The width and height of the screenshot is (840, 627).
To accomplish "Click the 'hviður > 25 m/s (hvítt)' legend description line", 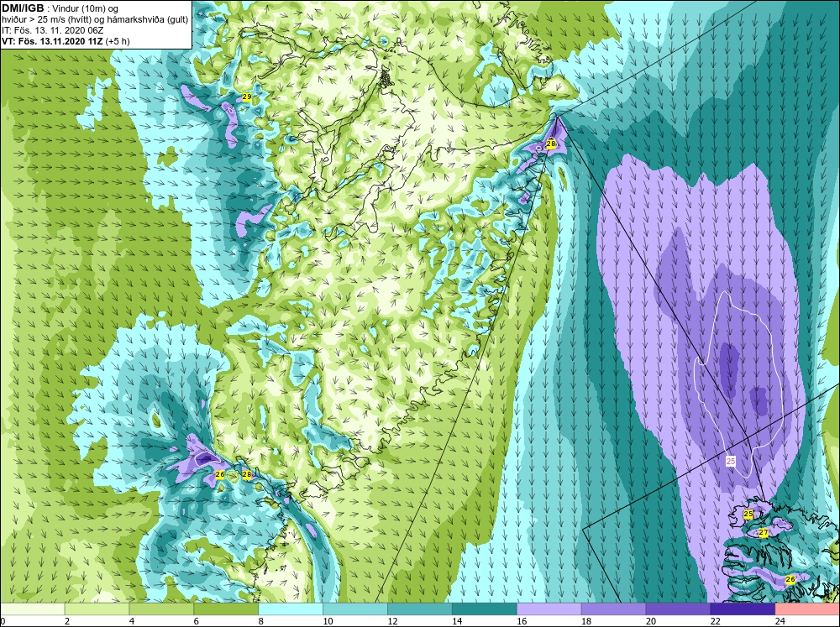I will coord(95,19).
